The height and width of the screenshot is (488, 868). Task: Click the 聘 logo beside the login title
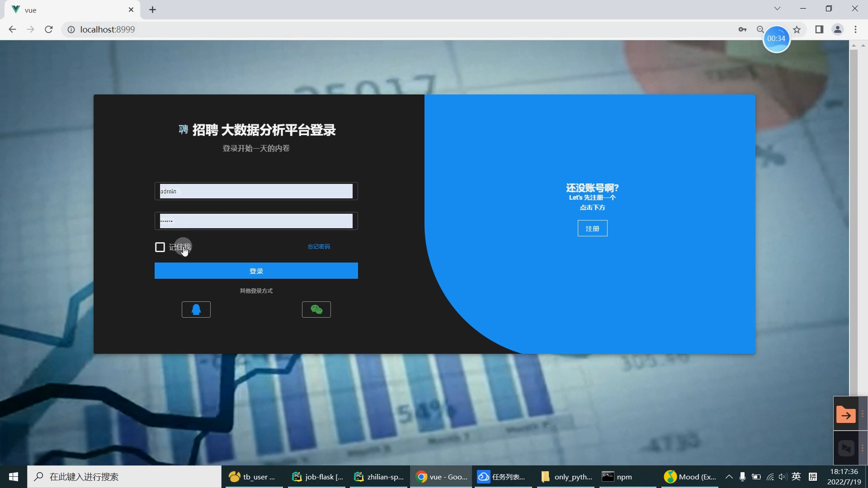[183, 130]
